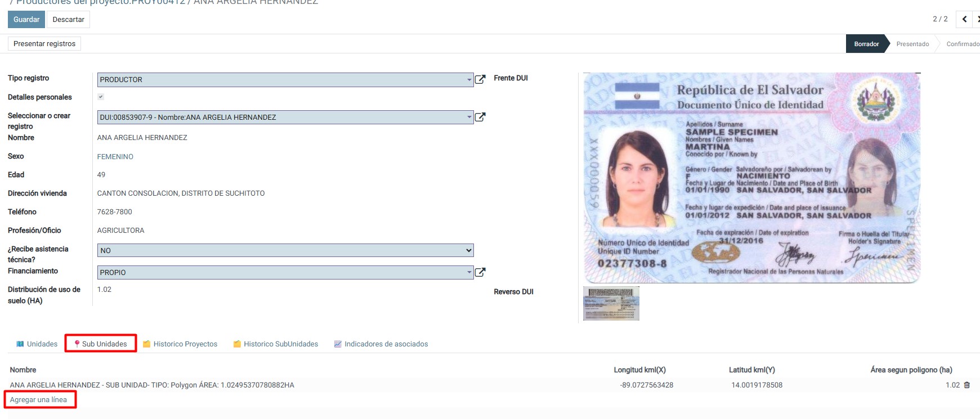Viewport: 980px width, 419px height.
Task: Open the DUI record selection dropdown
Action: [x=469, y=117]
